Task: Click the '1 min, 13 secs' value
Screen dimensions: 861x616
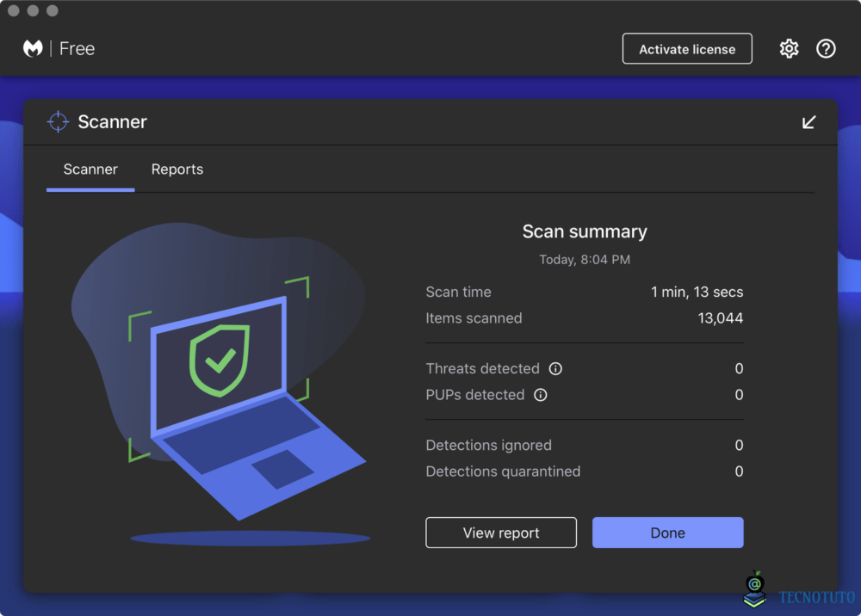Action: pos(697,292)
